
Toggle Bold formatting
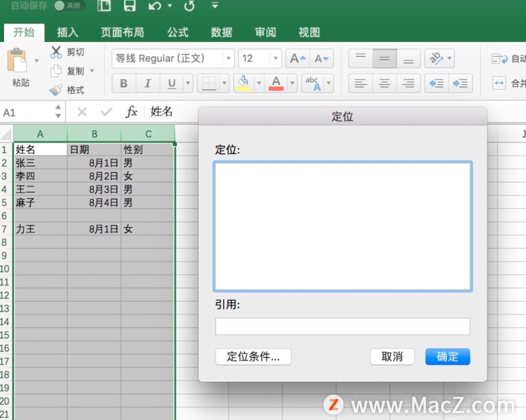[x=123, y=83]
